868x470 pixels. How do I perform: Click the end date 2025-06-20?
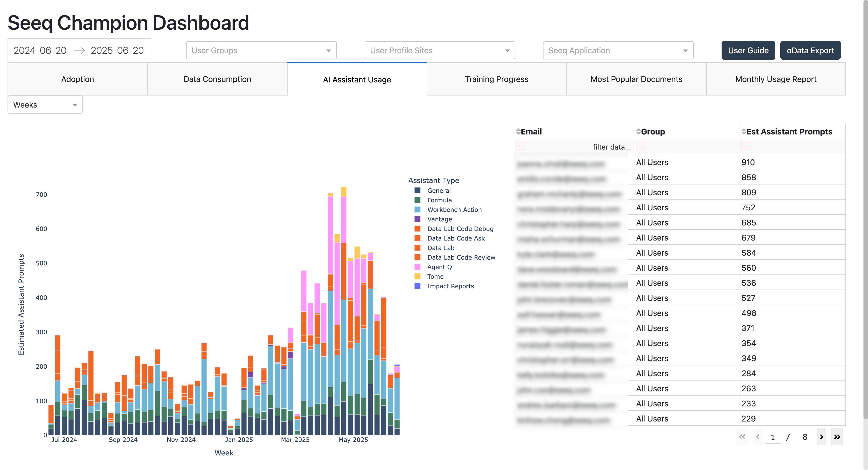point(117,51)
